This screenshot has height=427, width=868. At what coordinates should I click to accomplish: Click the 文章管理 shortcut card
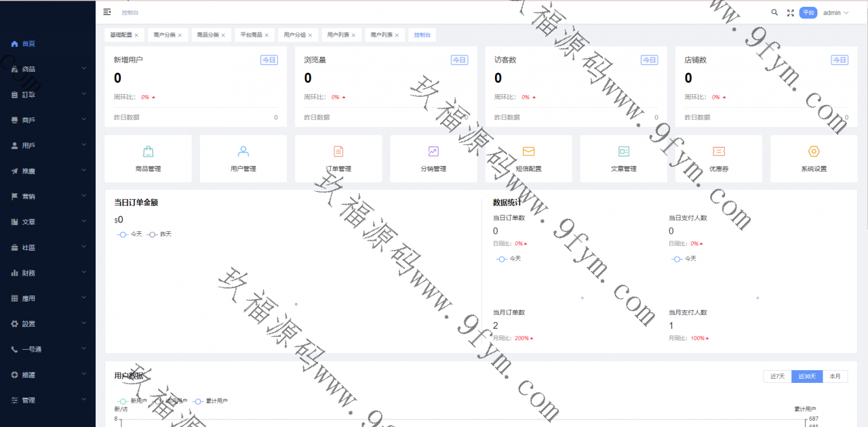pos(623,159)
